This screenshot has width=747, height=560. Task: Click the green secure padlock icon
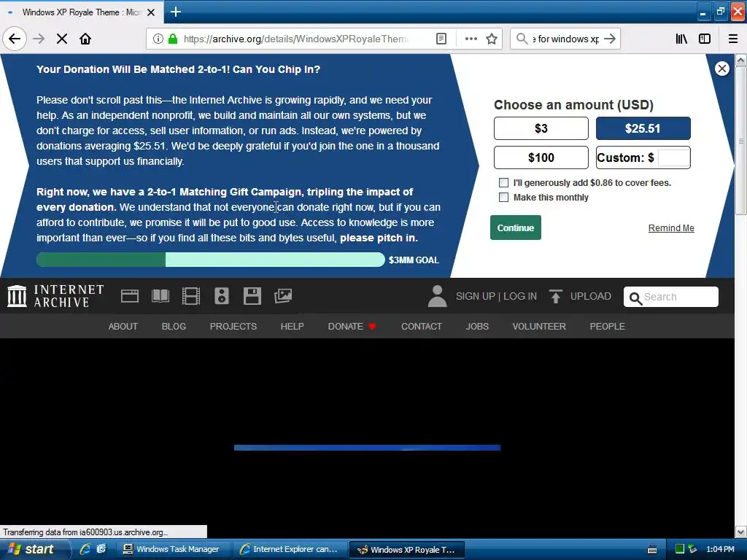[x=173, y=39]
